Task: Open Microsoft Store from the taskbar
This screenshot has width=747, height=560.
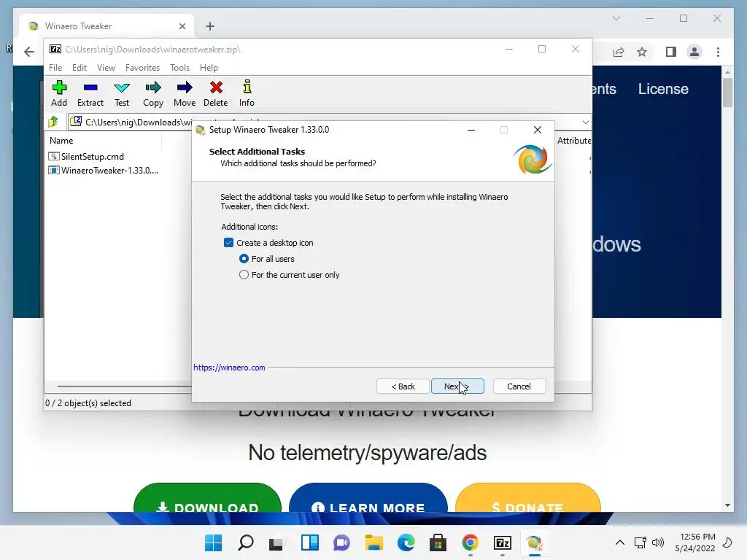Action: 438,542
